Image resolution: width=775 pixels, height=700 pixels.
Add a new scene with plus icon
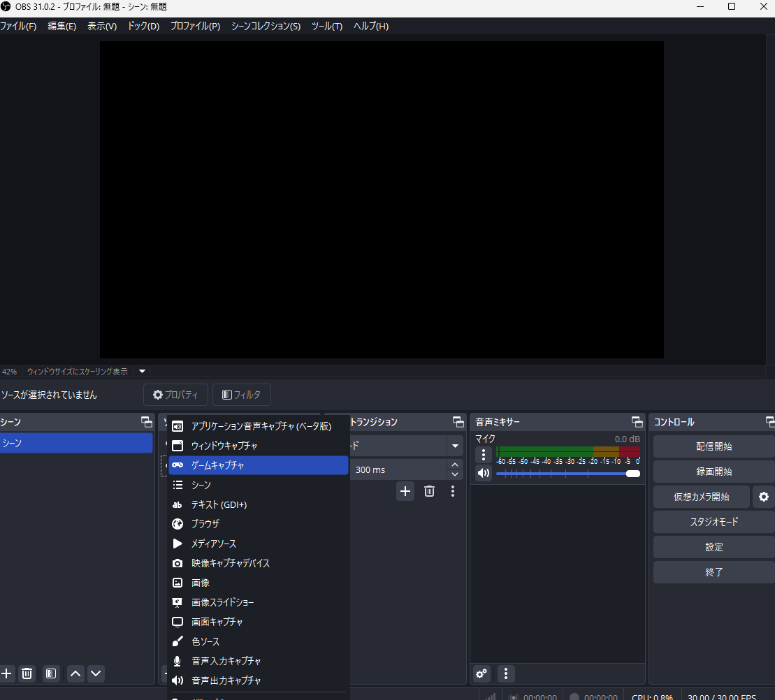[6, 673]
